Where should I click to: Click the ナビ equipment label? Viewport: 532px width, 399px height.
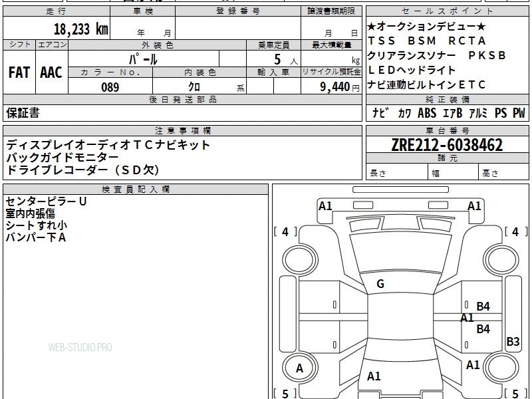point(380,113)
